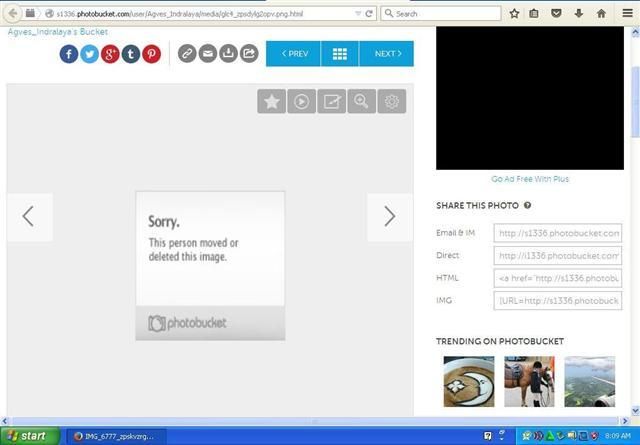The height and width of the screenshot is (445, 640).
Task: Click vertical scrollbar down arrow
Action: click(x=636, y=411)
